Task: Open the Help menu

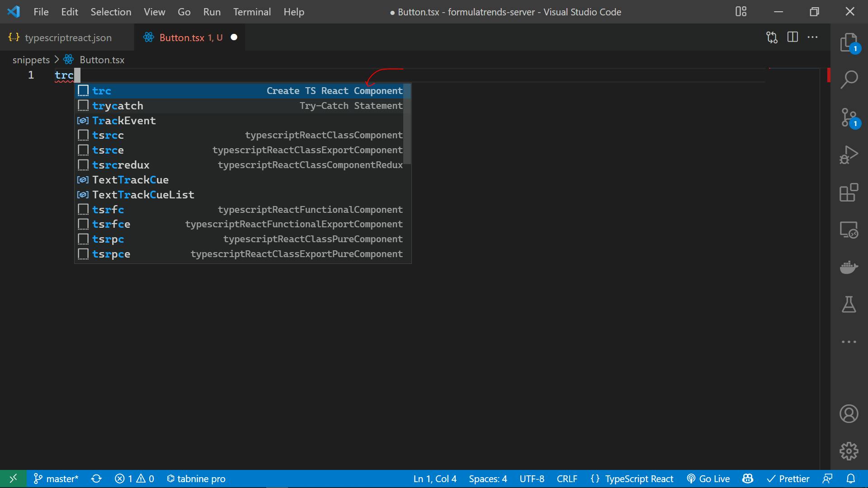Action: [x=294, y=12]
